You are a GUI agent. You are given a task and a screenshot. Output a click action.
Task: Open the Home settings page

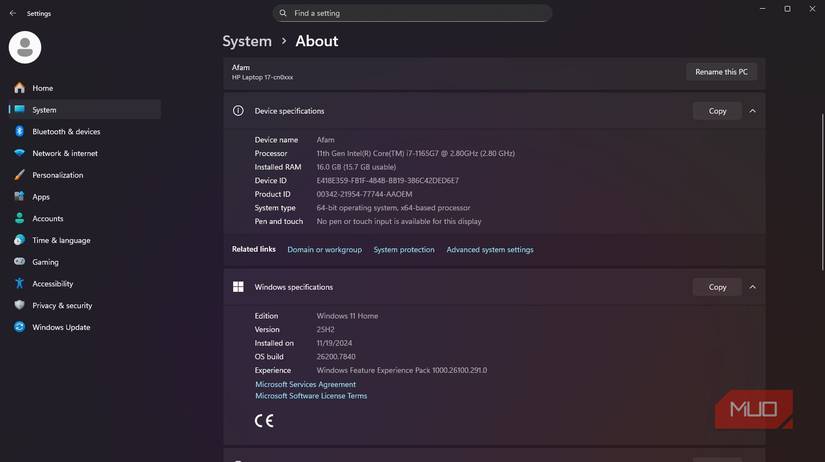[85, 88]
